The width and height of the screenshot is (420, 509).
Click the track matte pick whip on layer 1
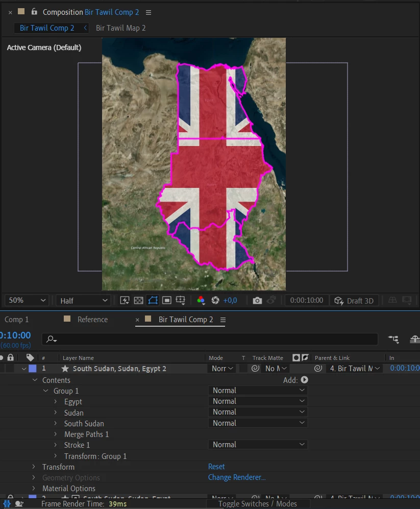click(255, 368)
